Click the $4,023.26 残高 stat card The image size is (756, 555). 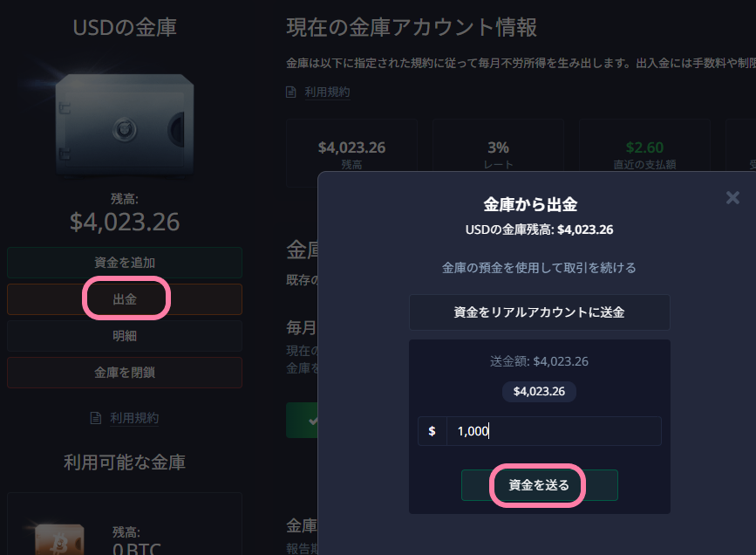pyautogui.click(x=351, y=154)
